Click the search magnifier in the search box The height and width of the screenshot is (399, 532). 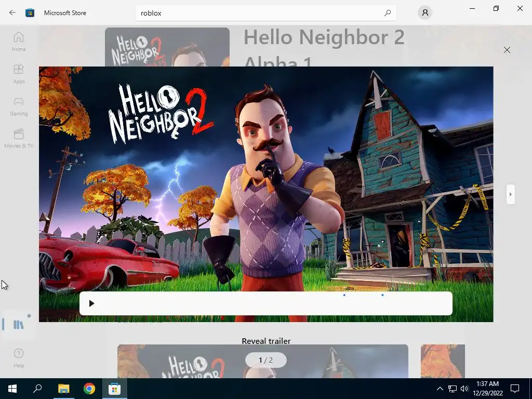(x=388, y=13)
